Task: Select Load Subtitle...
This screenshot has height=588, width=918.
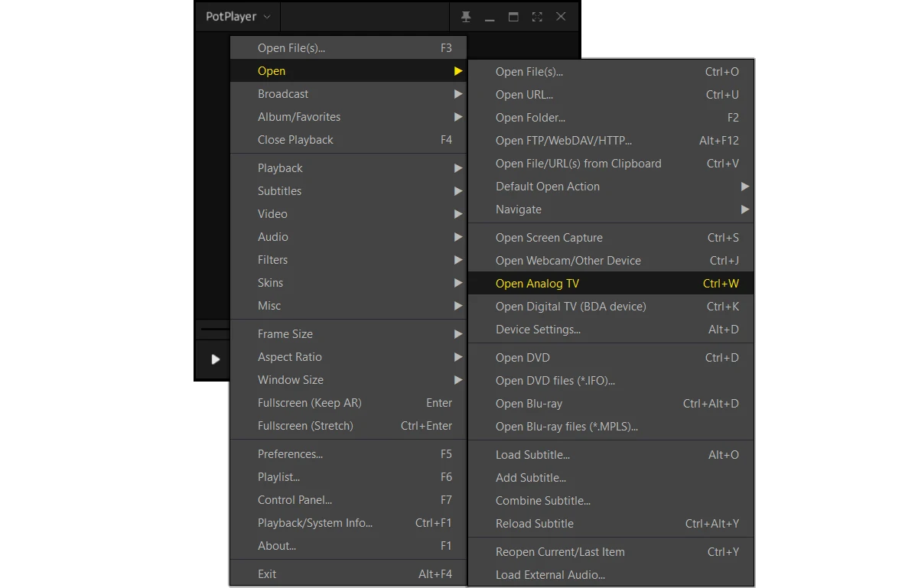Action: tap(610, 455)
